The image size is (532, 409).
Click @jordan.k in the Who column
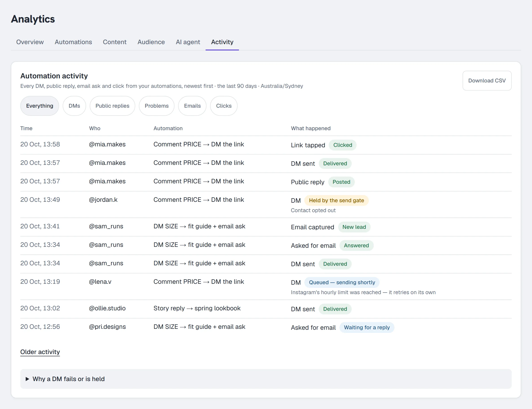(x=103, y=200)
